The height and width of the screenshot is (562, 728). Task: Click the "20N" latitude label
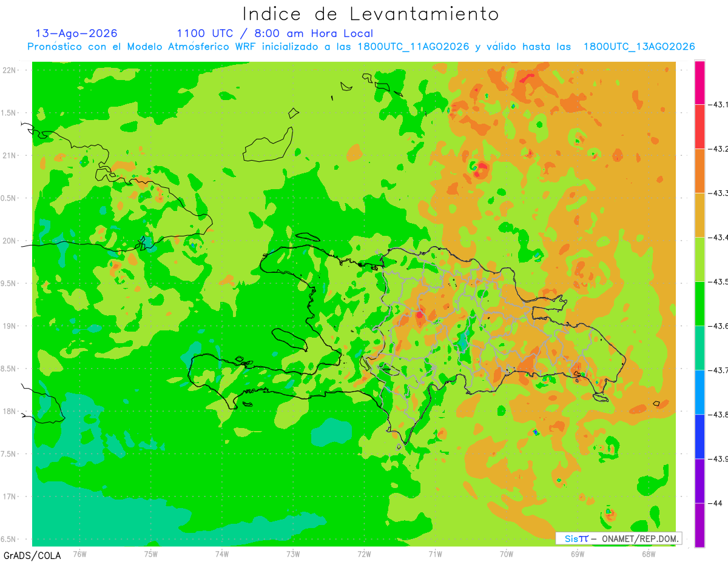[x=10, y=241]
